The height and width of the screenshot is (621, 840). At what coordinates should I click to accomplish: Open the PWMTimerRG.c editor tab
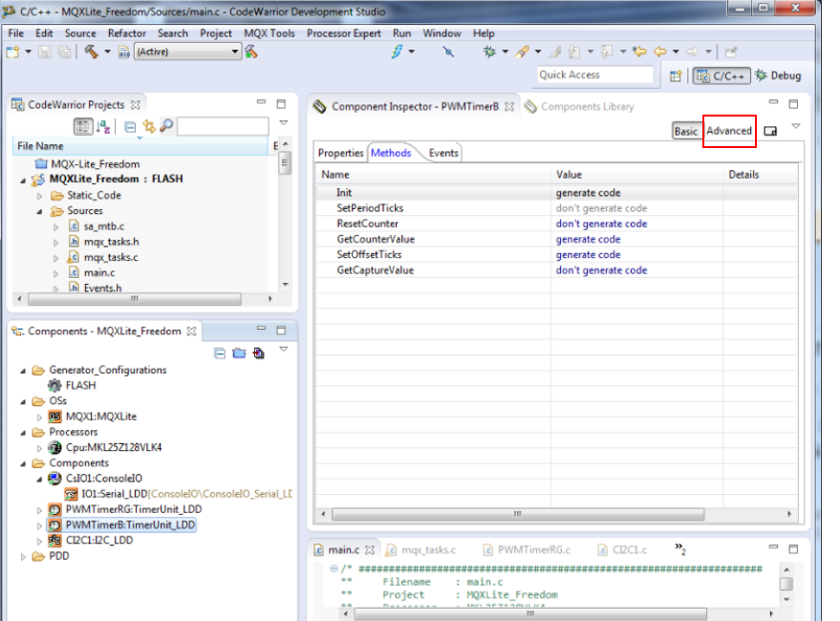[x=527, y=549]
